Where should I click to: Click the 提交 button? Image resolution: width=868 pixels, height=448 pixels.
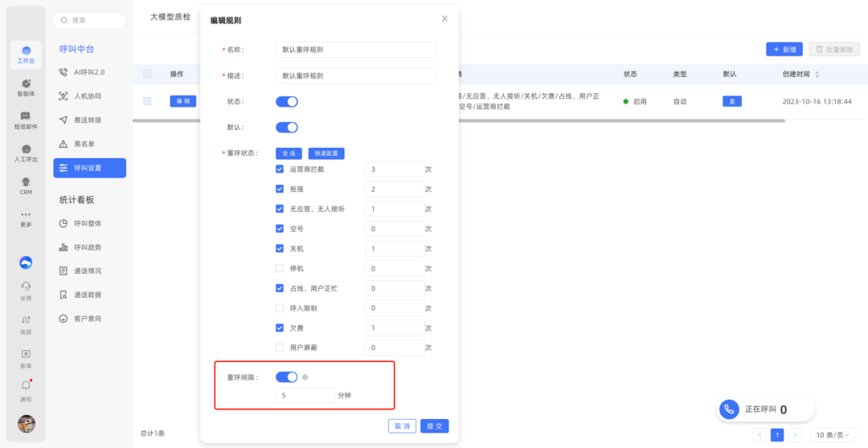coord(434,426)
